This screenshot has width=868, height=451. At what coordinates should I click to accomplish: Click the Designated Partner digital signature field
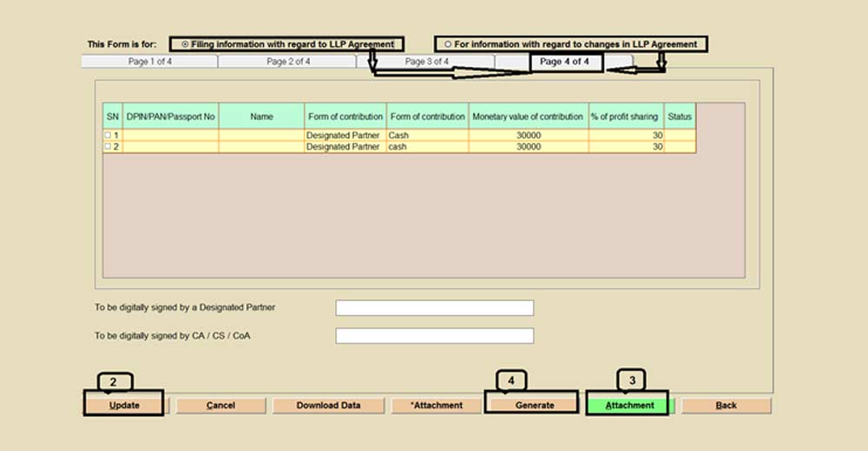click(x=434, y=308)
